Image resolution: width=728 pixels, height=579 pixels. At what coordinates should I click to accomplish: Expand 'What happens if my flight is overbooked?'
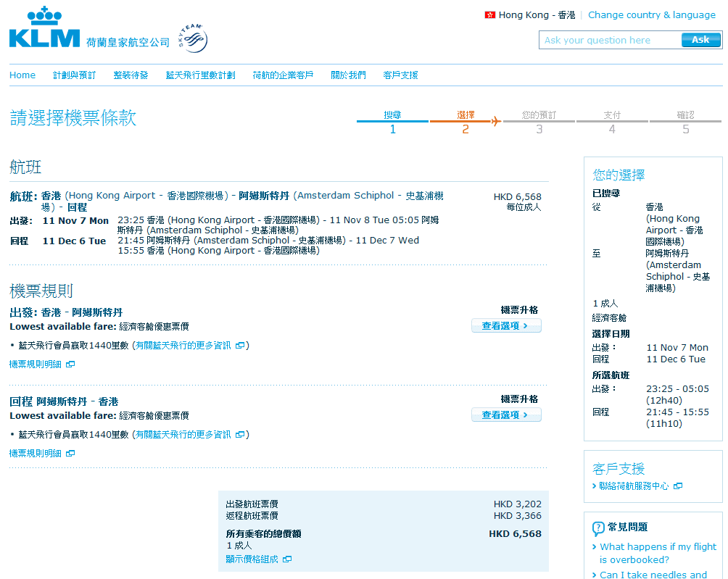coord(658,553)
